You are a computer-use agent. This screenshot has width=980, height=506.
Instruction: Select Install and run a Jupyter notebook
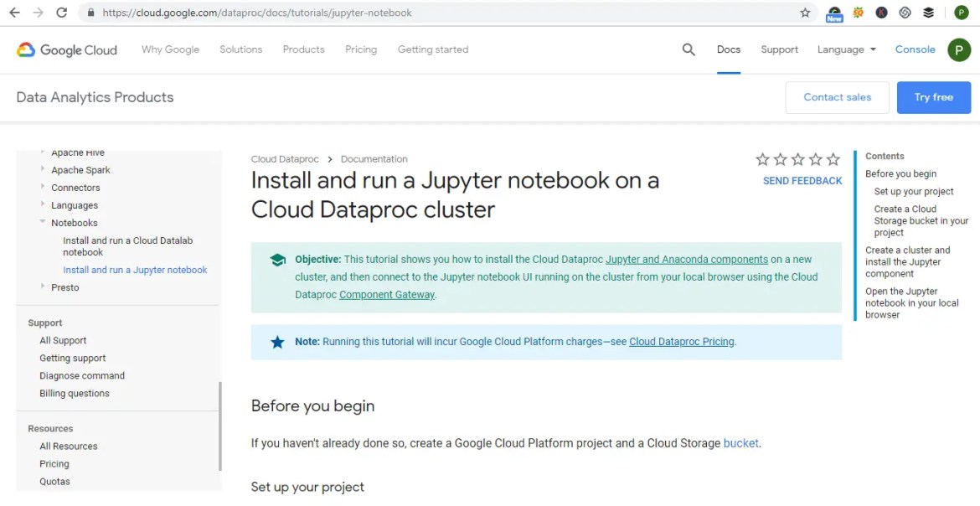click(x=135, y=271)
